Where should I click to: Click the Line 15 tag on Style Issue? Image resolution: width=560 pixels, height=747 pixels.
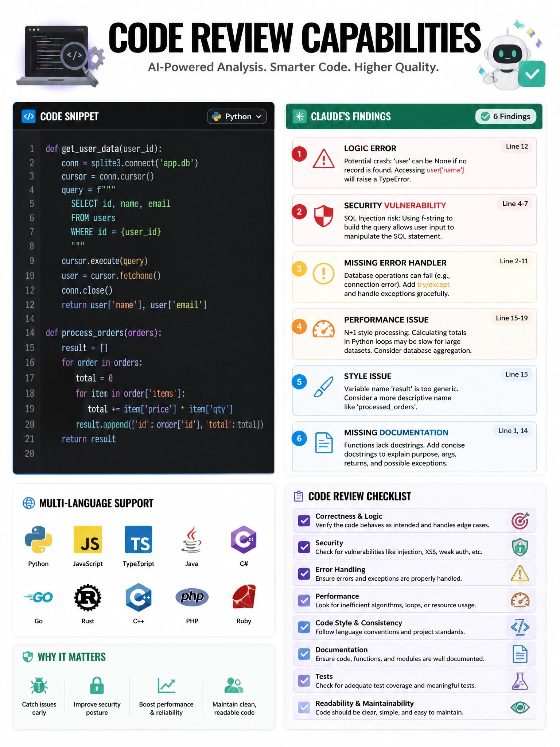[x=516, y=374]
